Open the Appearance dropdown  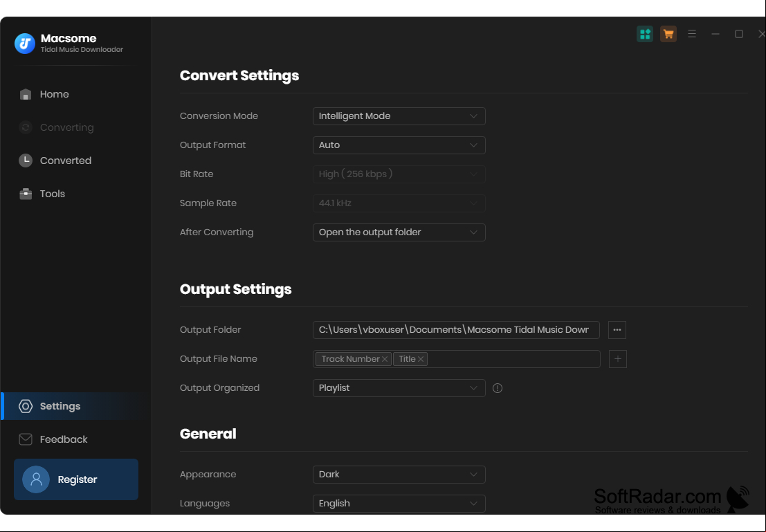coord(399,475)
